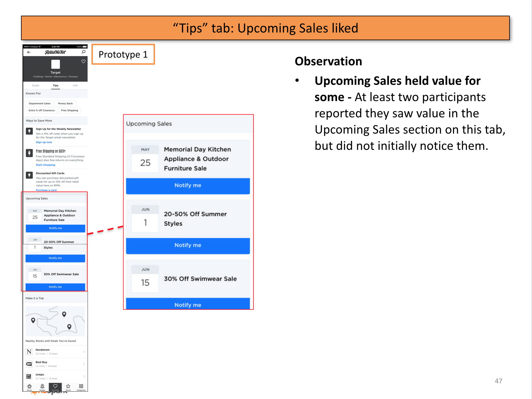
Task: Tap phone mockup Notify me under Summer Styles
Action: (55, 258)
